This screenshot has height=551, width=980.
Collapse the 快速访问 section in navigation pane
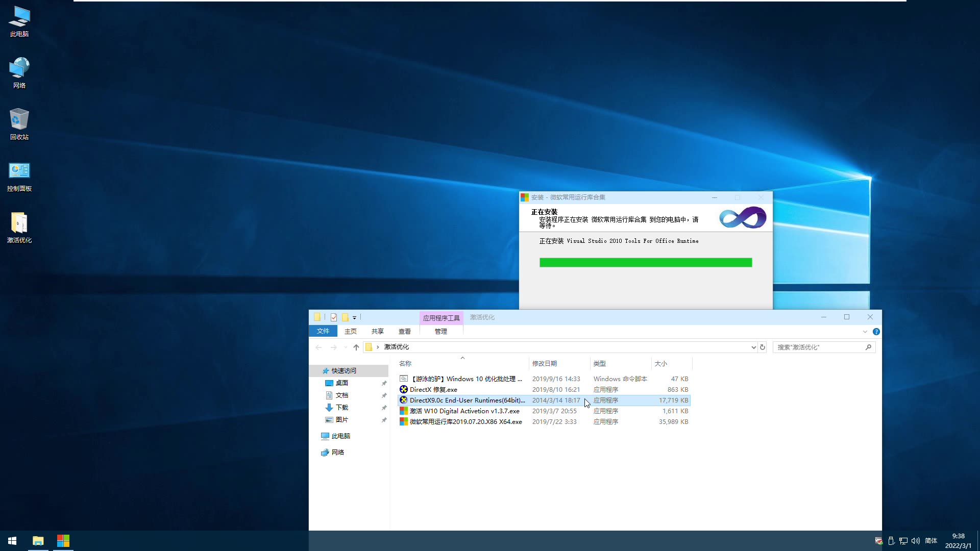(318, 370)
